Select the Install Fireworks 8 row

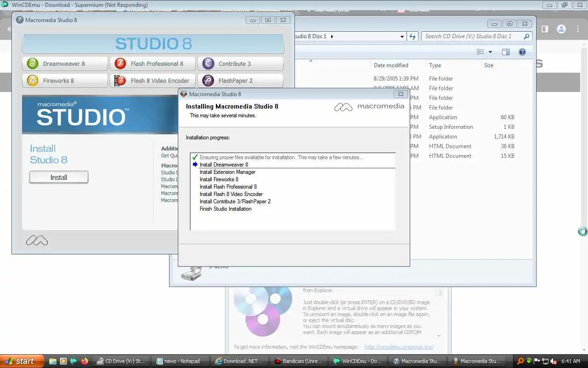[293, 179]
